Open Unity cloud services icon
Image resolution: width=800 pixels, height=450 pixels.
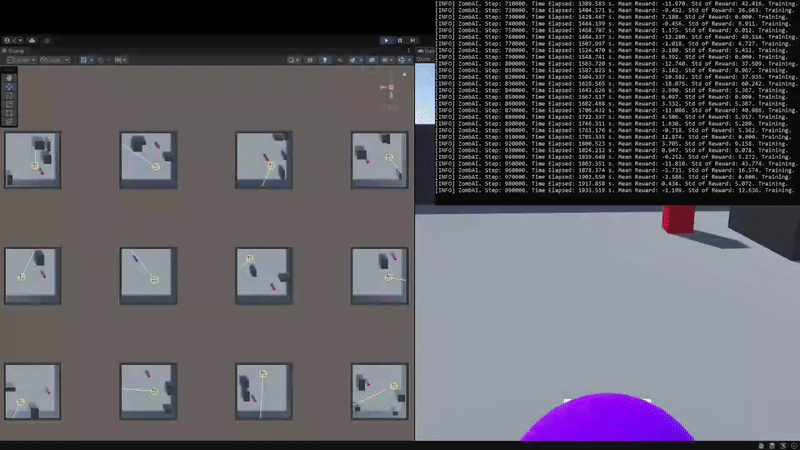click(32, 40)
